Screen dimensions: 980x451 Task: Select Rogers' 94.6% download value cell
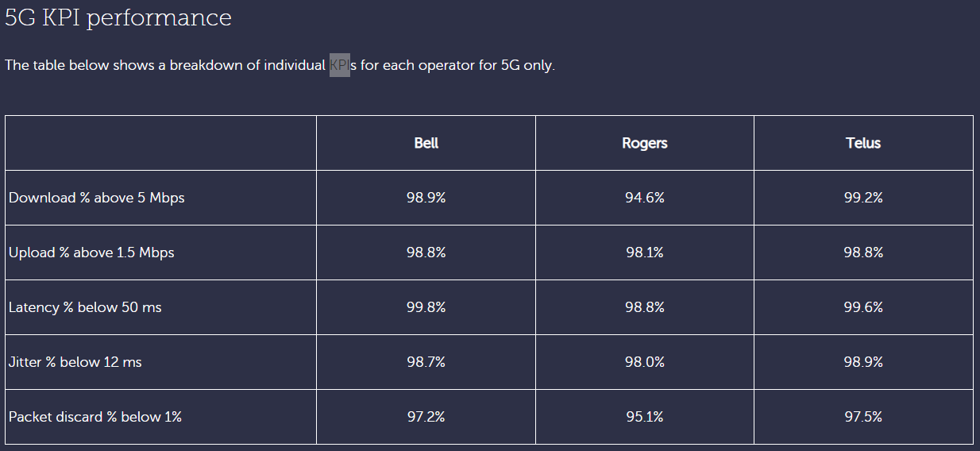[x=644, y=198]
